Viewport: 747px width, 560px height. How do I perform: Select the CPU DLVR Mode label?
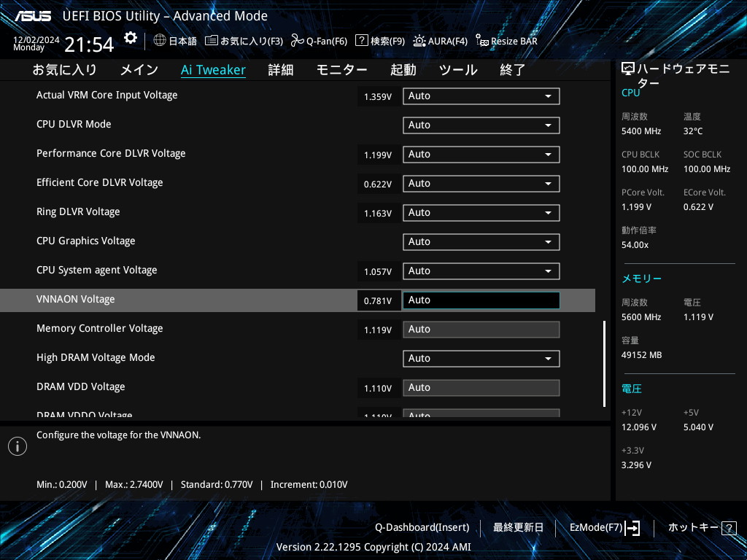point(74,124)
